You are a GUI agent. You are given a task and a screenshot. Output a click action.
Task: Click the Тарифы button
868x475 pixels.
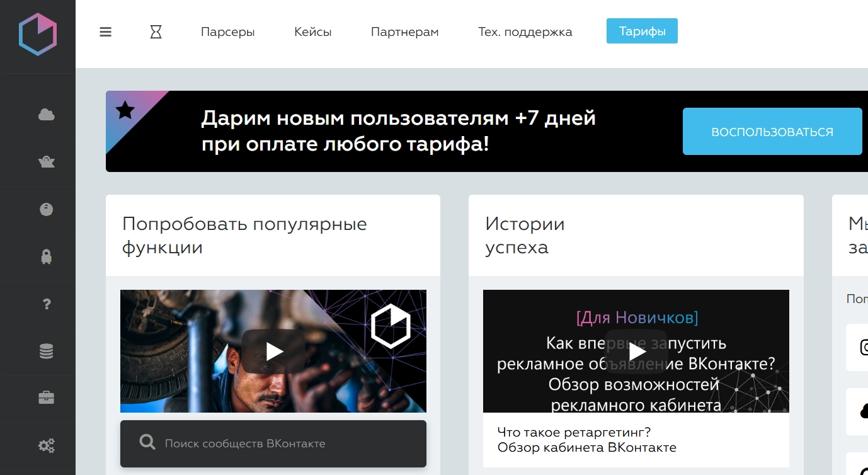pyautogui.click(x=642, y=31)
